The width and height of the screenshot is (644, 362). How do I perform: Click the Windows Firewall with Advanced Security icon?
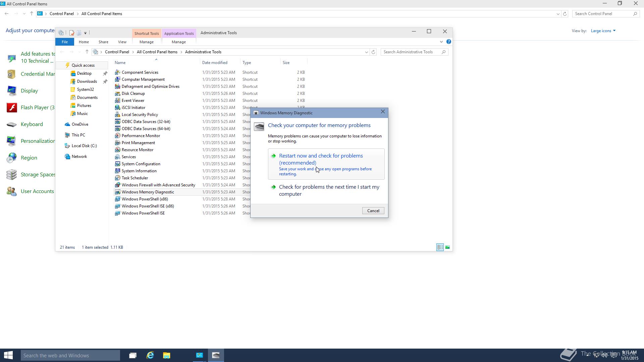[x=117, y=185]
